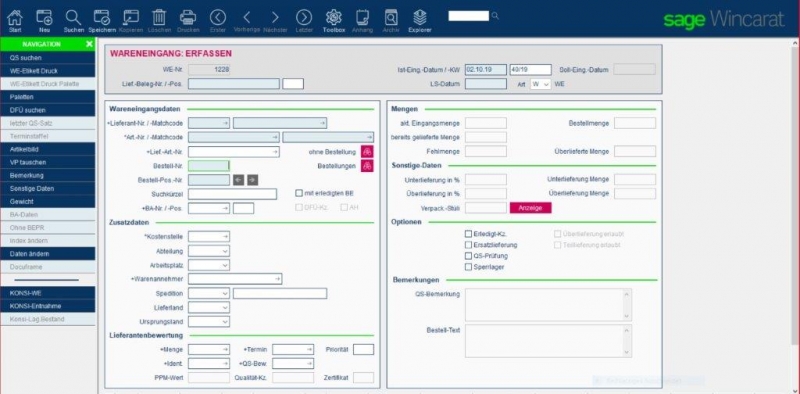Enable the Erledigt-Kz. checkbox
This screenshot has width=800, height=394.
468,234
